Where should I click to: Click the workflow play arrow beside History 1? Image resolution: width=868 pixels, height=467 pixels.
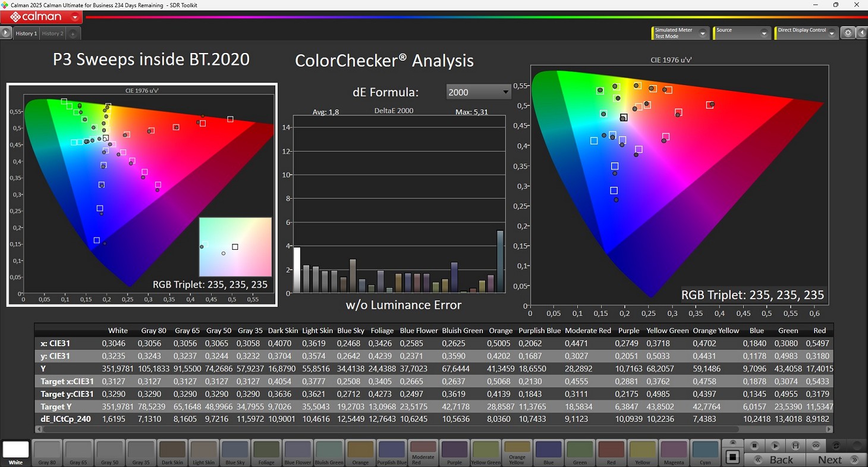pyautogui.click(x=6, y=33)
